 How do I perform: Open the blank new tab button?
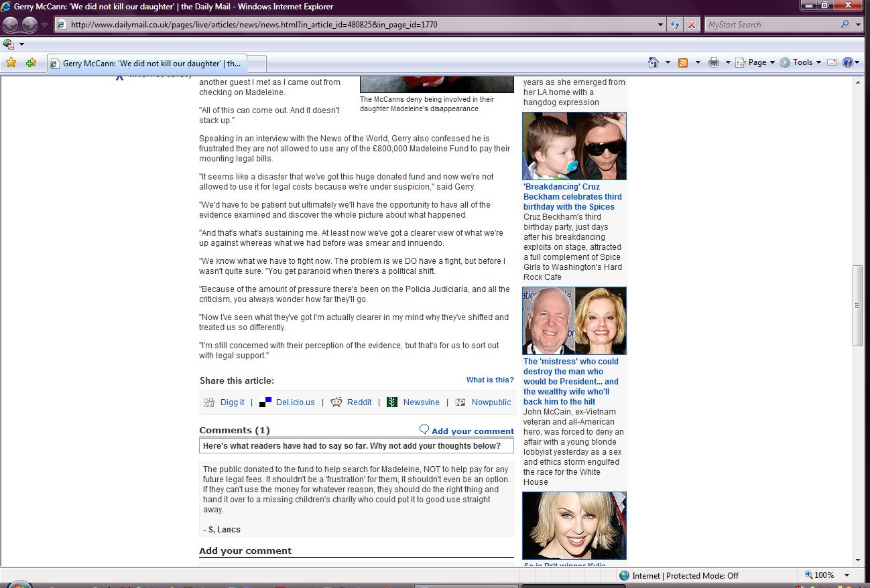click(x=257, y=64)
